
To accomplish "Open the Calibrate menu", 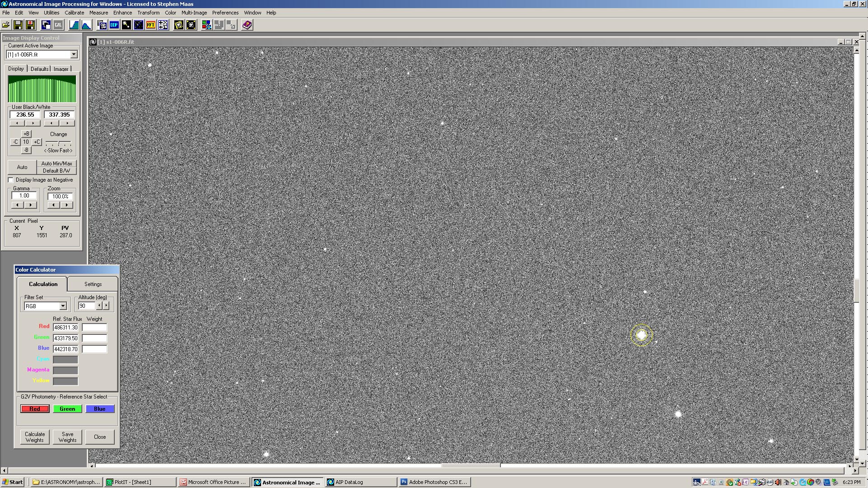I will [x=74, y=13].
